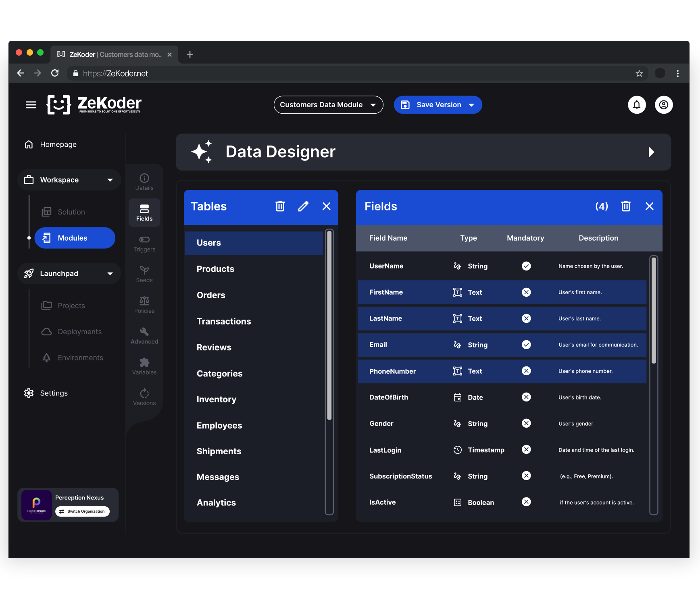Open the notifications bell
The image size is (700, 599).
pos(637,105)
